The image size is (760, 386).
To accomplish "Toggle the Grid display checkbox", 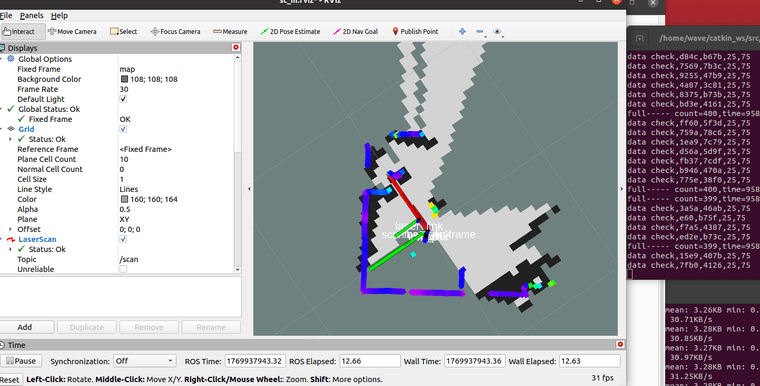I will [x=123, y=129].
